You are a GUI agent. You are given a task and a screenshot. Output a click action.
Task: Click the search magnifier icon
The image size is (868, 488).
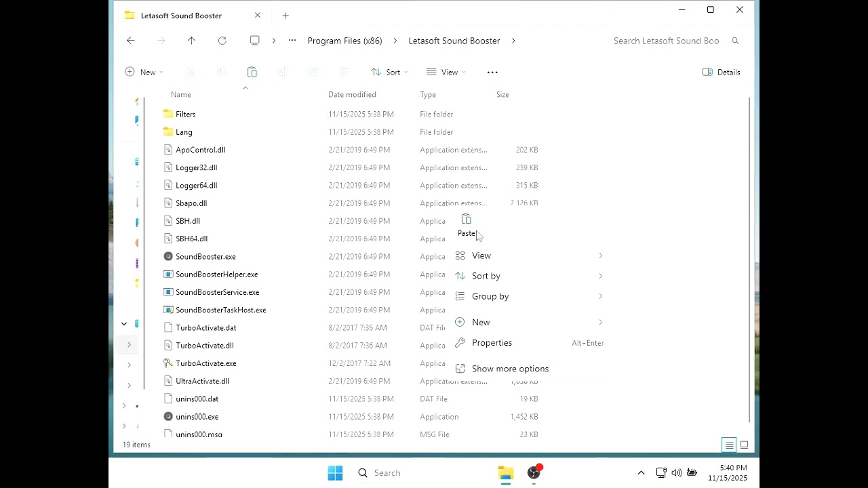(735, 41)
